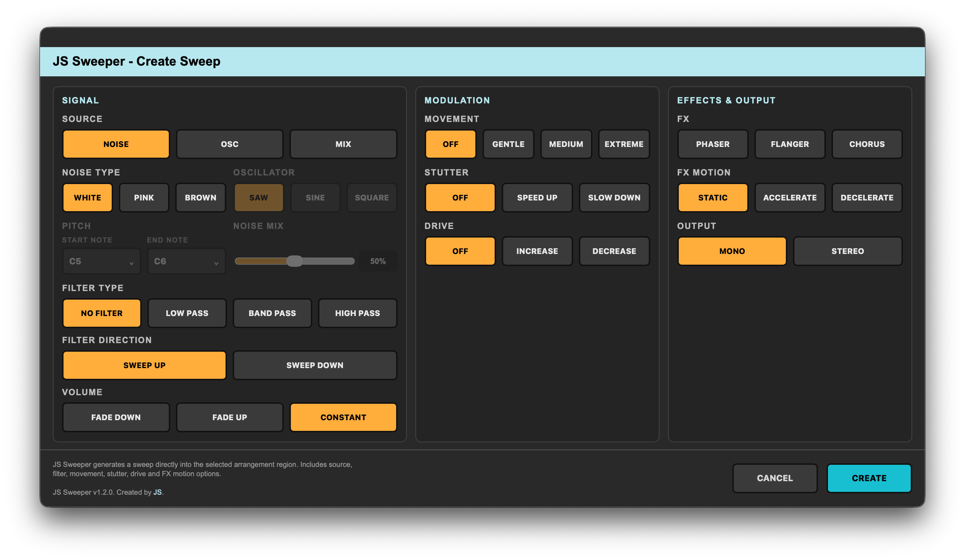
Task: Set volume to FADE UP
Action: point(229,417)
